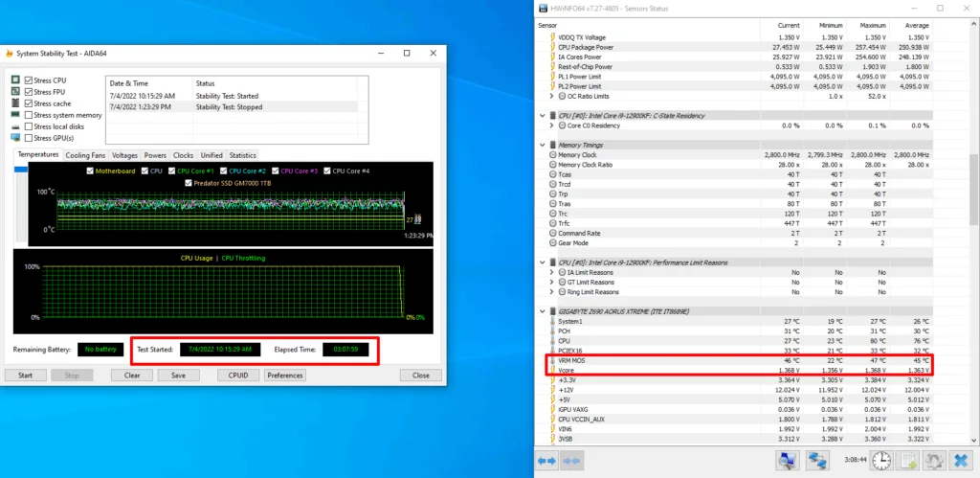Click the circle icon of Gear Mode row
The image size is (980, 478).
552,242
